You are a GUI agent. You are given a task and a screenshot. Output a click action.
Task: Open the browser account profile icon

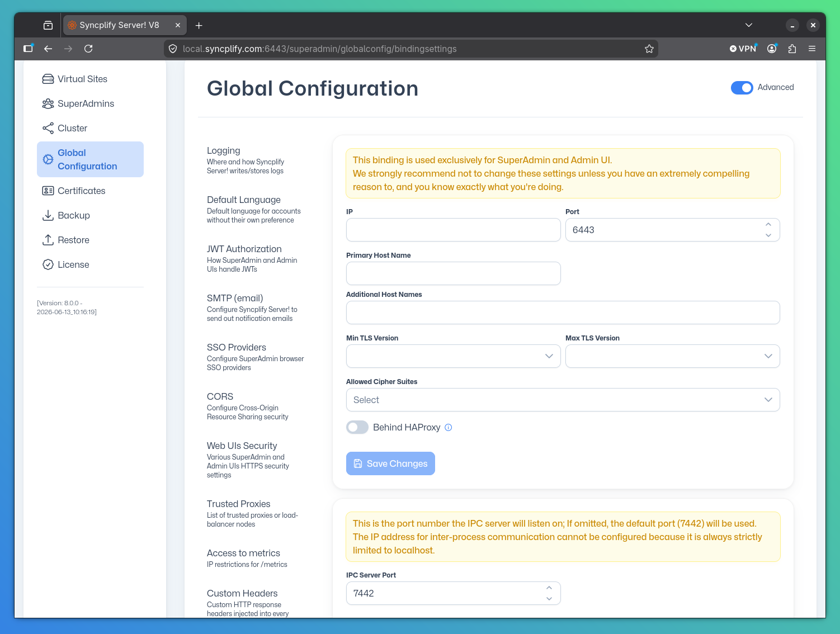(772, 49)
